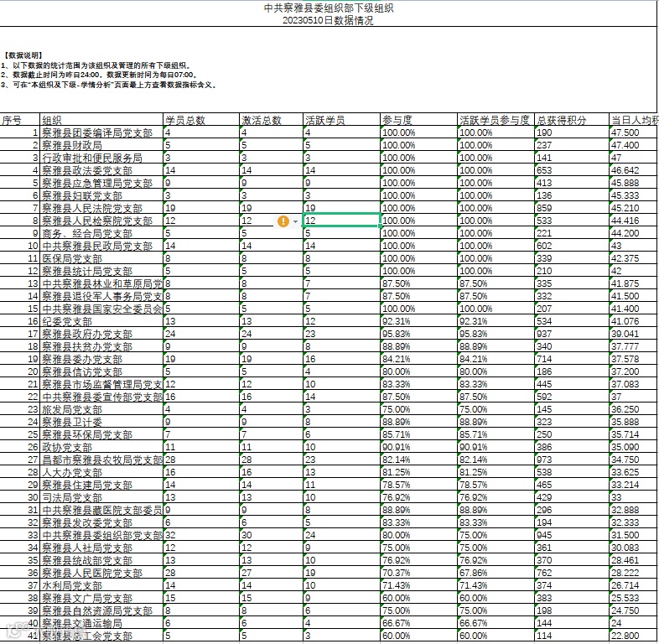Select cell 察雅县委办党支部
The width and height of the screenshot is (659, 644).
101,359
